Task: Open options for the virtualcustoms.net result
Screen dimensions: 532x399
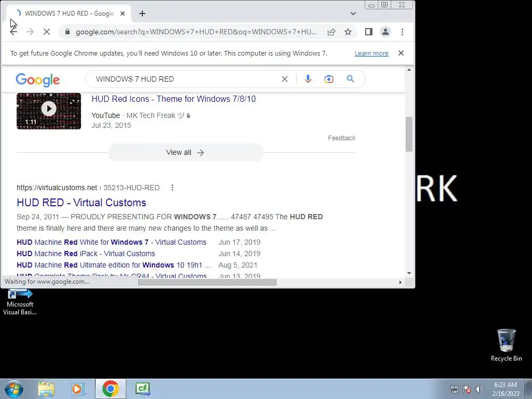Action: click(172, 188)
